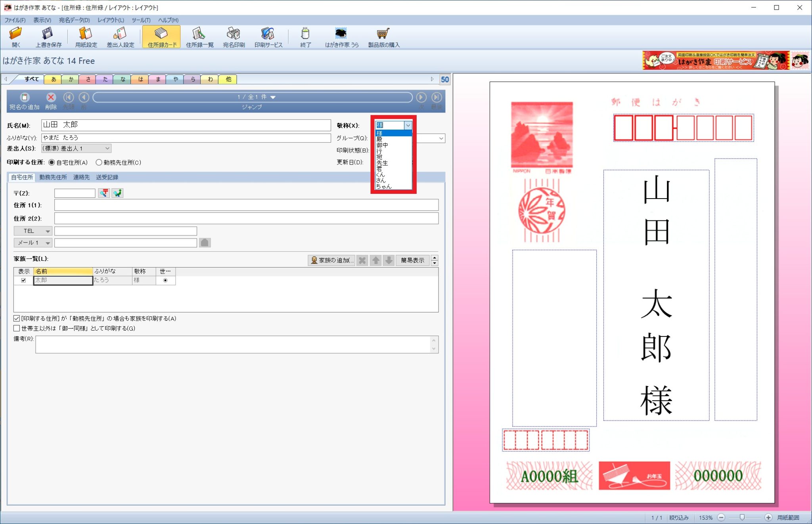Click the 上書き保存 save disk icon
The image size is (812, 524).
(48, 34)
